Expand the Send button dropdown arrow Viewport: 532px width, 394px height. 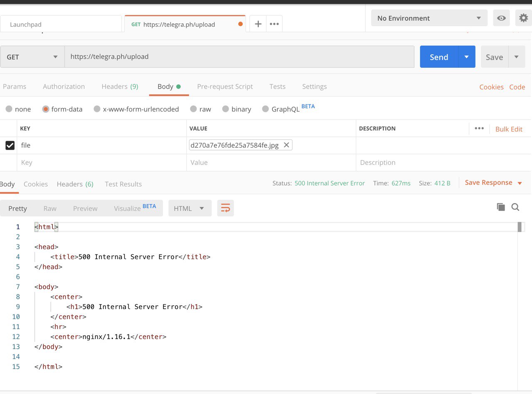(x=467, y=57)
